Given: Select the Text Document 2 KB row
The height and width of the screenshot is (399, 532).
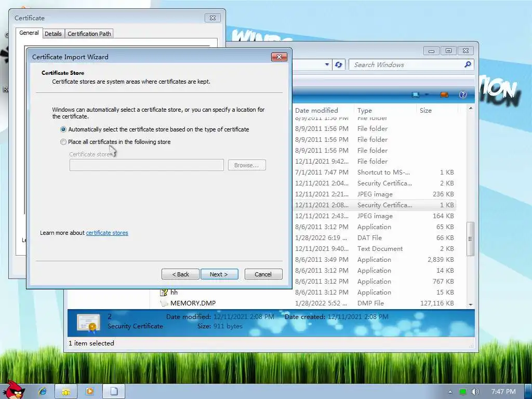Looking at the screenshot, I should click(x=374, y=249).
